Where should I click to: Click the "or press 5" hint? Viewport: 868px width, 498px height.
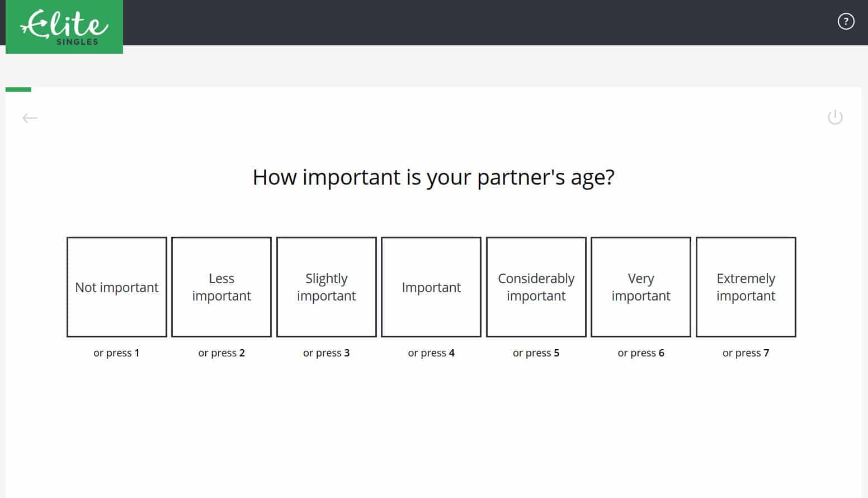[536, 353]
